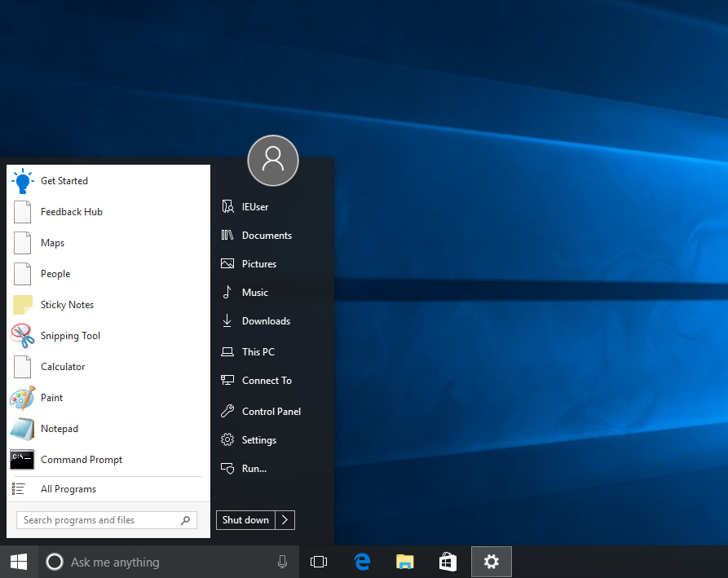Open Control Panel from the Start menu
The height and width of the screenshot is (578, 728).
271,412
